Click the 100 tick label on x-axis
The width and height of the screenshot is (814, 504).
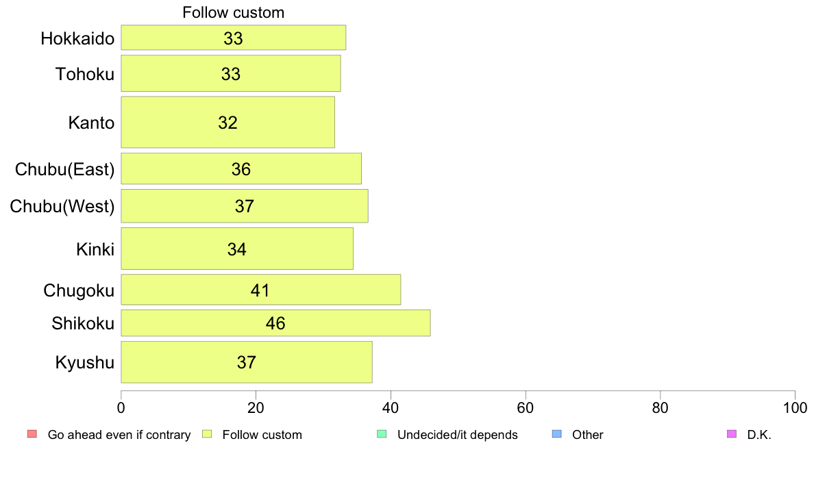[x=795, y=408]
